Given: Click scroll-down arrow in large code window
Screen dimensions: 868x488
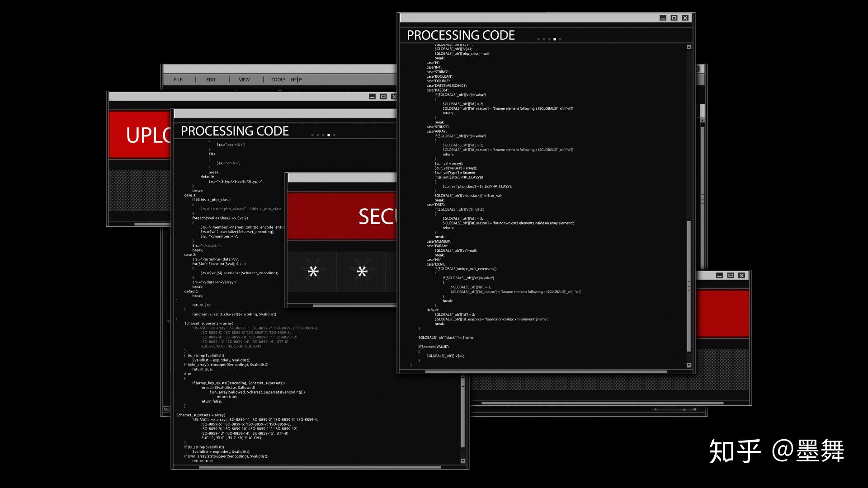Looking at the screenshot, I should tap(689, 365).
